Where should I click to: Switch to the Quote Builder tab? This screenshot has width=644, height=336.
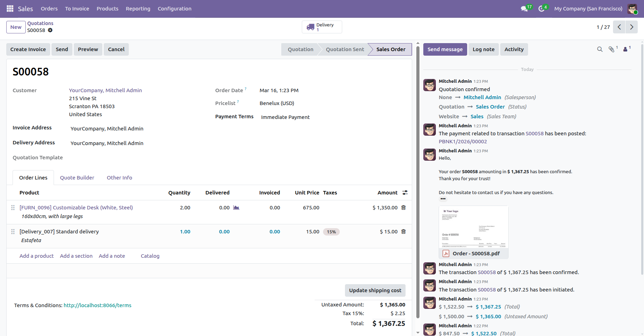(x=77, y=178)
